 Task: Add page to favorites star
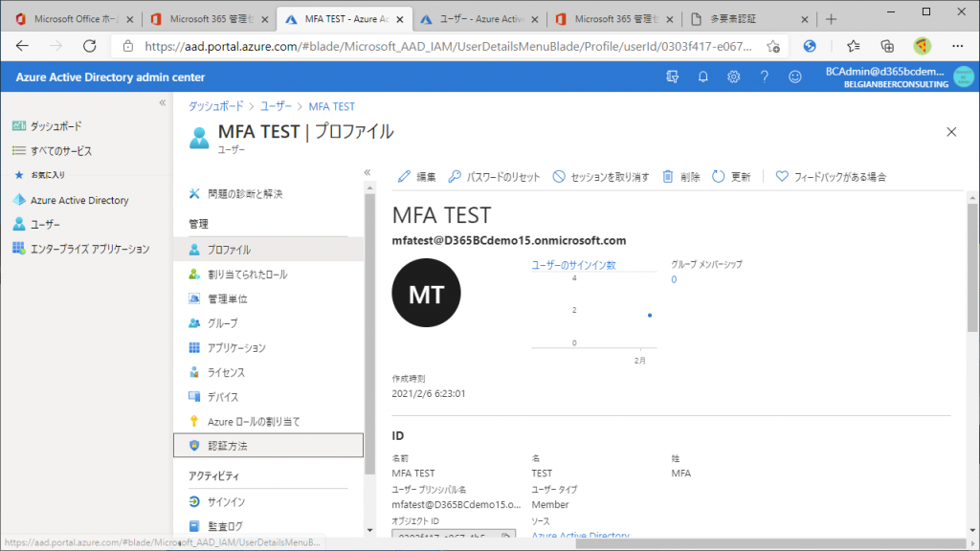click(x=773, y=46)
